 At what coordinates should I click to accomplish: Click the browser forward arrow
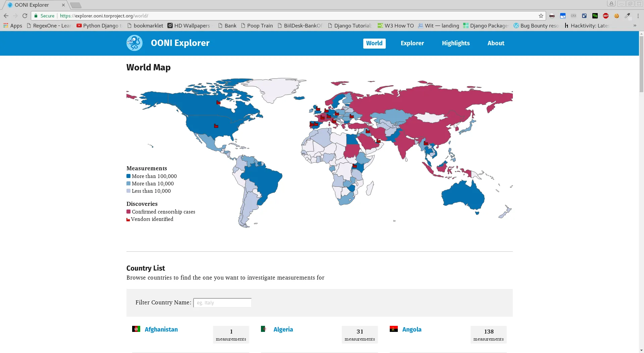[15, 16]
